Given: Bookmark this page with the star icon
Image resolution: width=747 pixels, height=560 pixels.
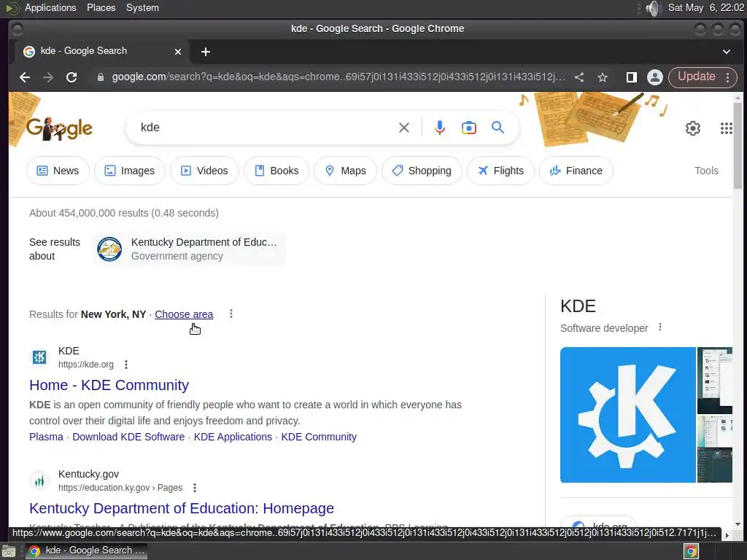Looking at the screenshot, I should (x=603, y=77).
